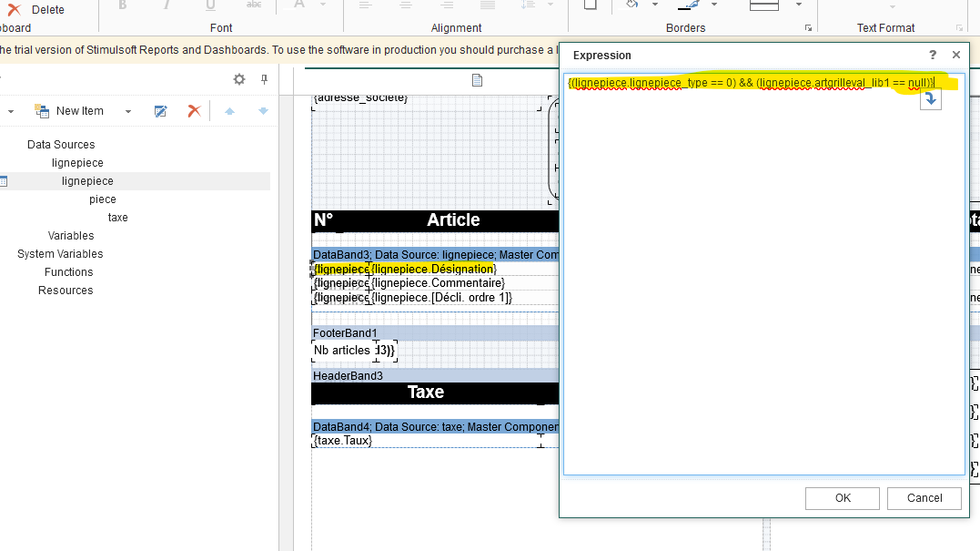Select the FooterBand1 band header
This screenshot has height=551, width=980.
tap(436, 332)
